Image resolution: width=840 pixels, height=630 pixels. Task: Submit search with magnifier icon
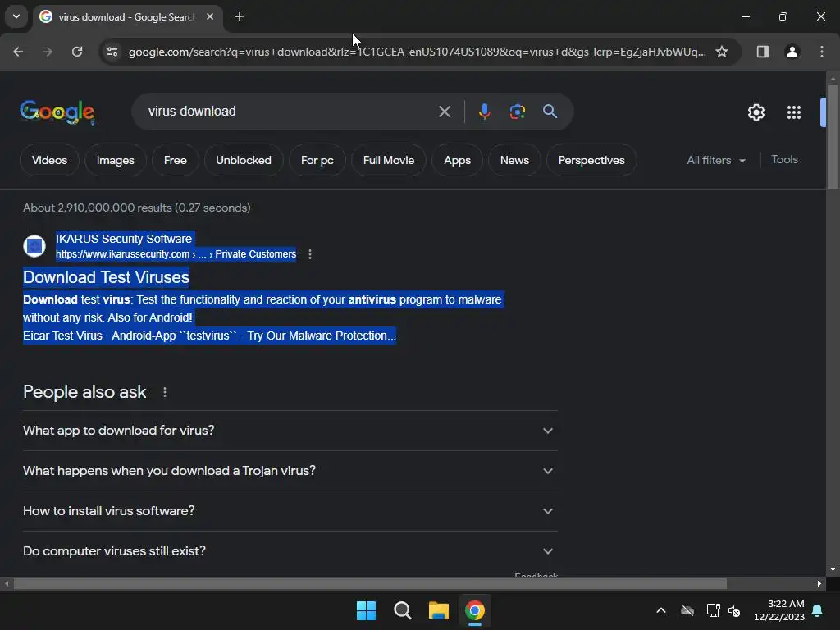tap(550, 112)
